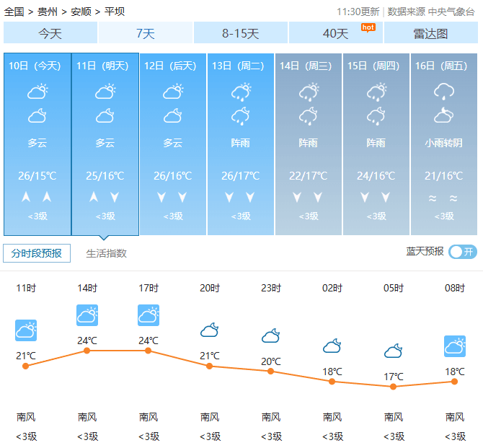The width and height of the screenshot is (483, 448).
Task: Click daytime shower icon for 13日
Action: [241, 92]
